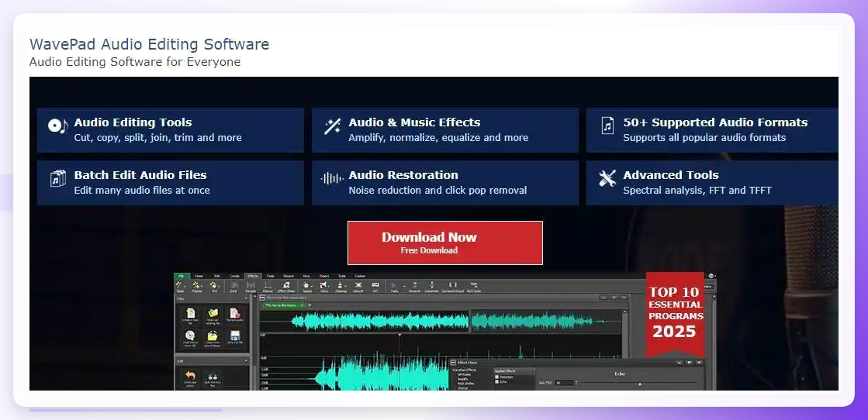The image size is (868, 420).
Task: Expand the Speed dropdown arrow
Action: coord(312,286)
